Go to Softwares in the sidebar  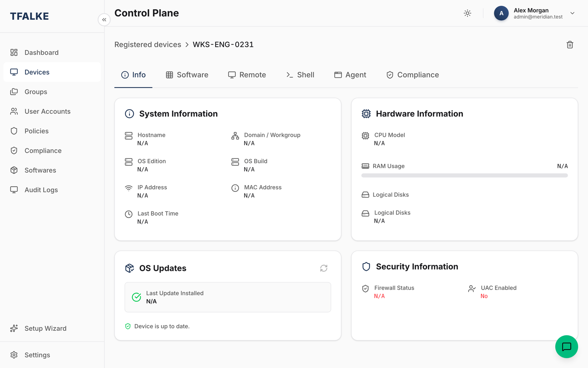pyautogui.click(x=52, y=170)
